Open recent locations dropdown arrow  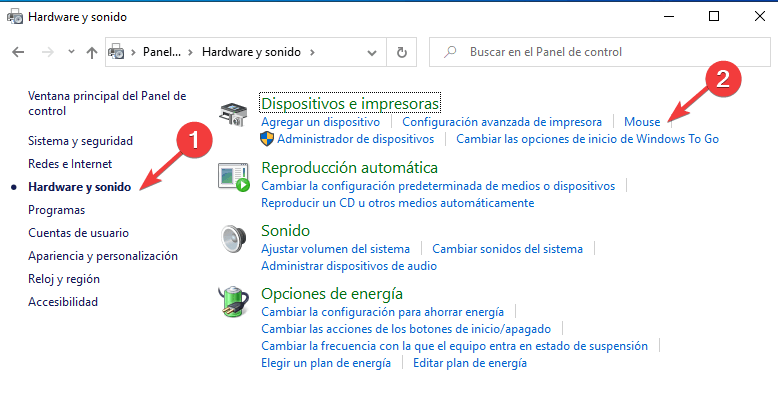71,52
